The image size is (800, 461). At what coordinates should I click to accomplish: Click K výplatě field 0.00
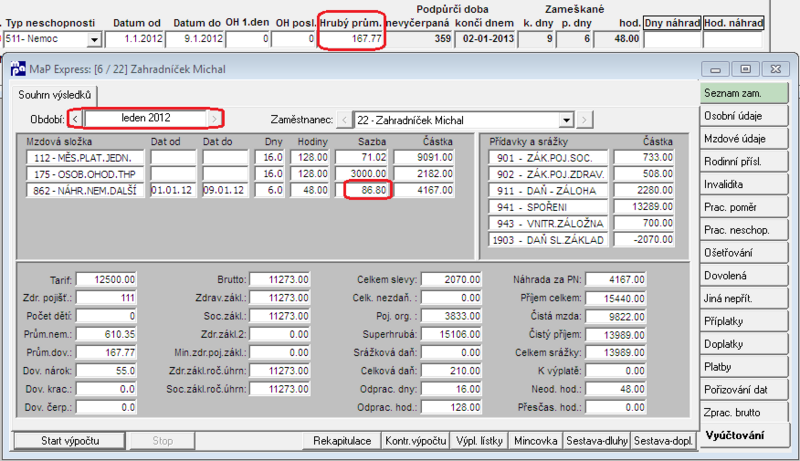[x=616, y=371]
